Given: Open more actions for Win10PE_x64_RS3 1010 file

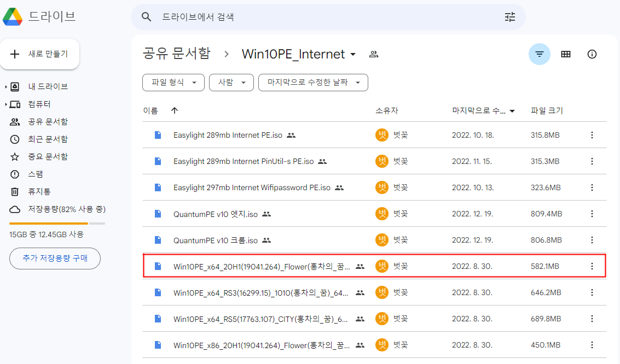Looking at the screenshot, I should coord(592,292).
